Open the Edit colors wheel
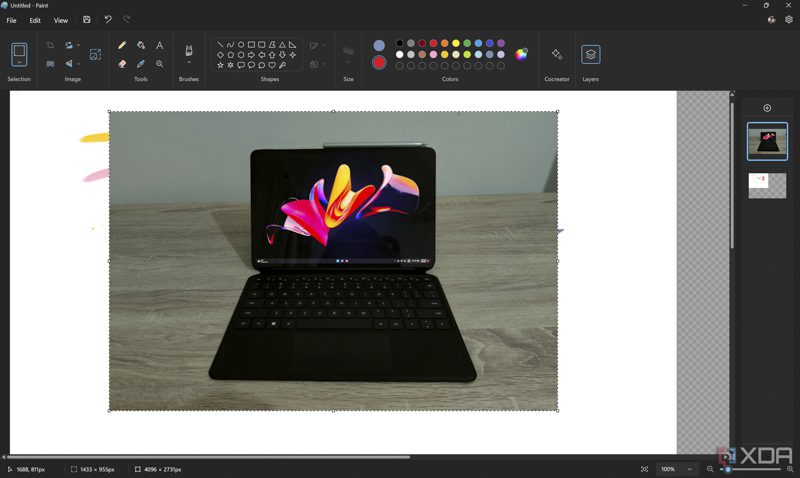This screenshot has height=478, width=800. (x=521, y=54)
